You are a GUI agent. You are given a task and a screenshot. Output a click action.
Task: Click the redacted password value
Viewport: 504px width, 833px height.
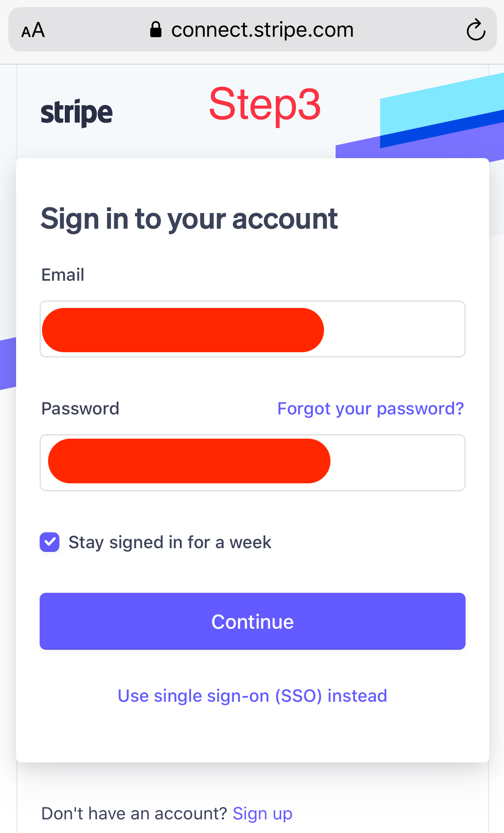[188, 461]
